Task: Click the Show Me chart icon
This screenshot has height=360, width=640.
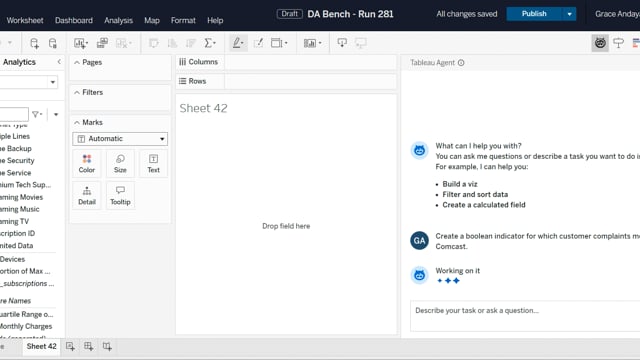Action: pyautogui.click(x=310, y=43)
